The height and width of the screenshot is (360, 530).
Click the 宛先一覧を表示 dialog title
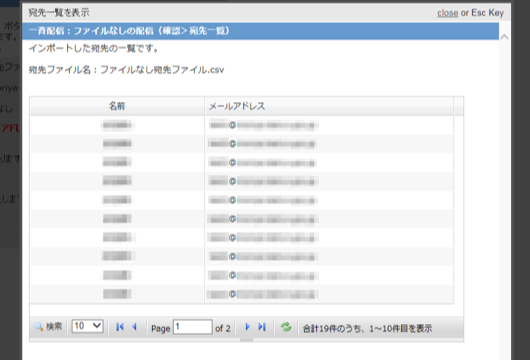pyautogui.click(x=59, y=13)
